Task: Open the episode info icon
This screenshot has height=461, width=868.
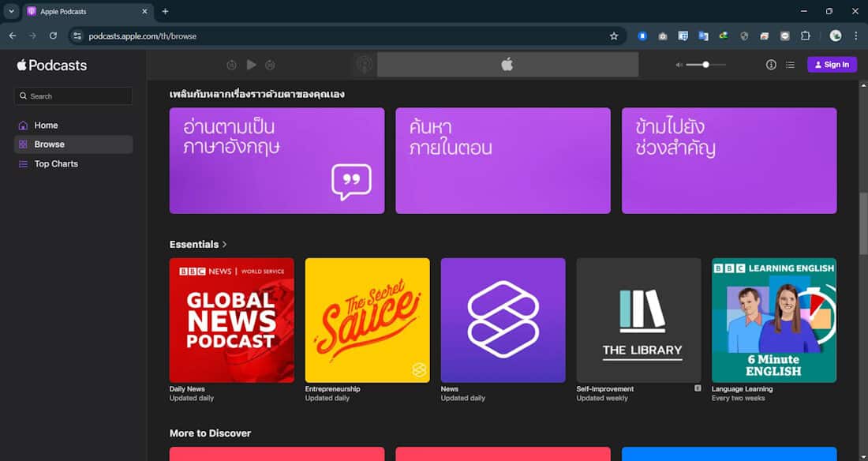Action: [x=771, y=65]
